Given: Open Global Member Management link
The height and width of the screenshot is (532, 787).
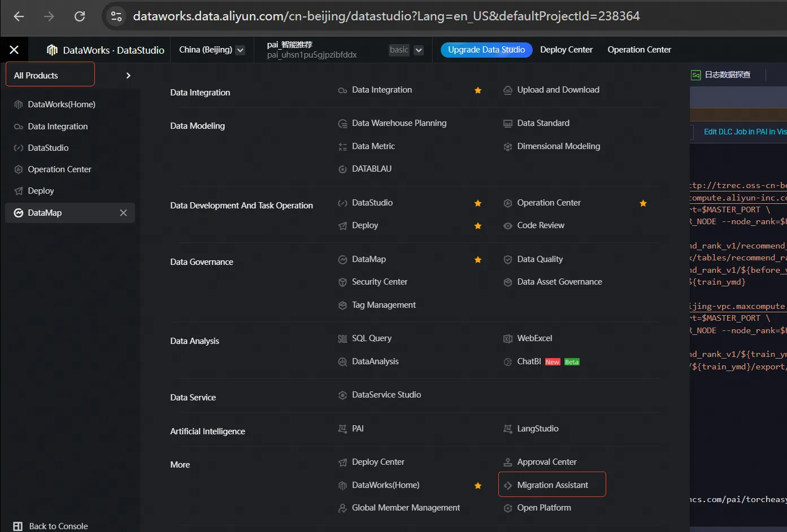Looking at the screenshot, I should [x=406, y=508].
